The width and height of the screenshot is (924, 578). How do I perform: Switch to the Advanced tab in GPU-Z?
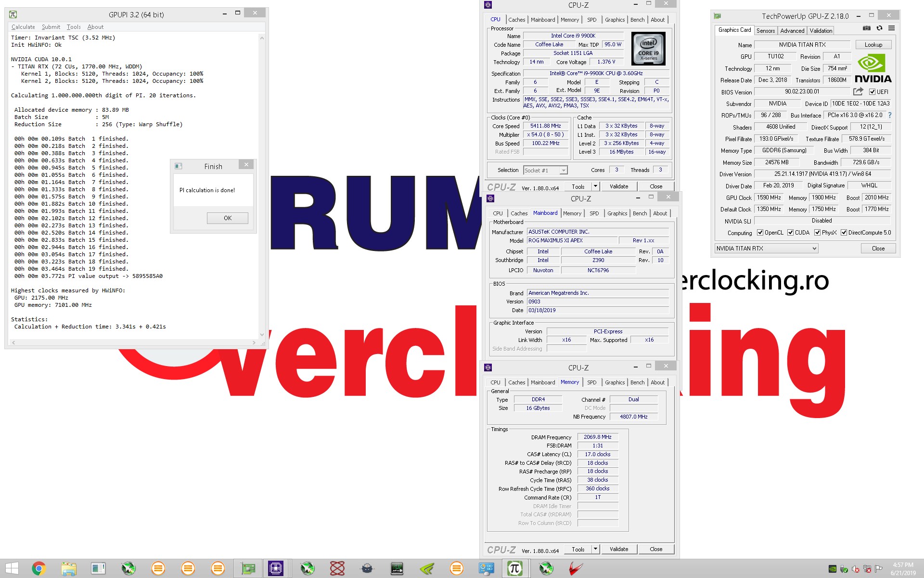[x=792, y=30]
